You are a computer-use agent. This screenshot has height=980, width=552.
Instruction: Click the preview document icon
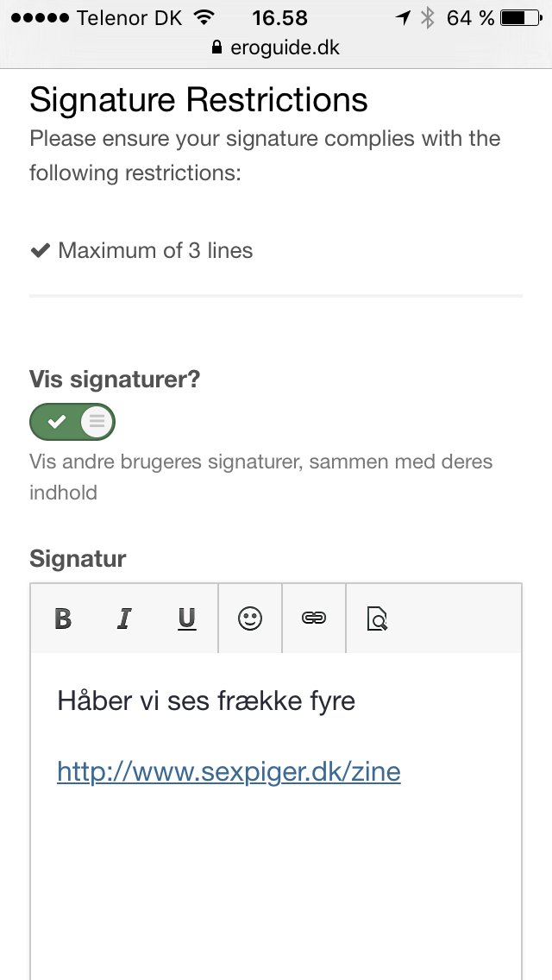(377, 619)
